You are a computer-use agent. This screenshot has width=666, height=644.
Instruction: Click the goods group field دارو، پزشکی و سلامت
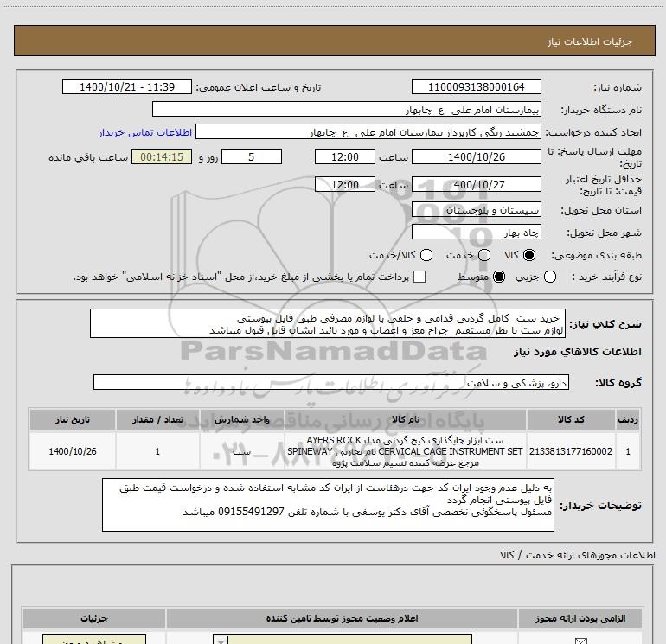(331, 382)
